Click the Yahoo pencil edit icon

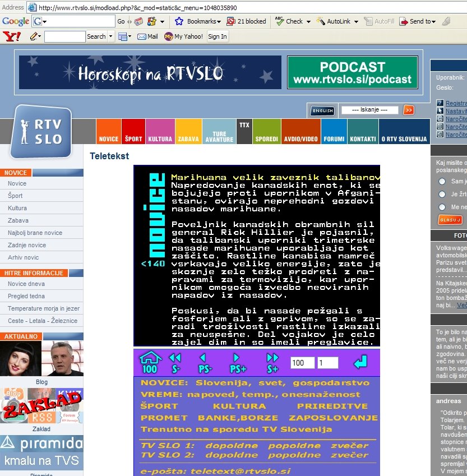(34, 36)
